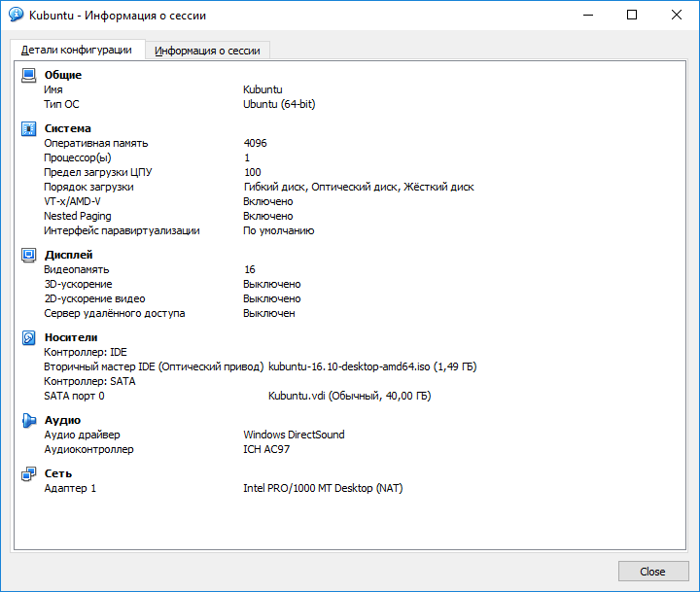
Task: Select the Система section heading
Action: (x=67, y=128)
